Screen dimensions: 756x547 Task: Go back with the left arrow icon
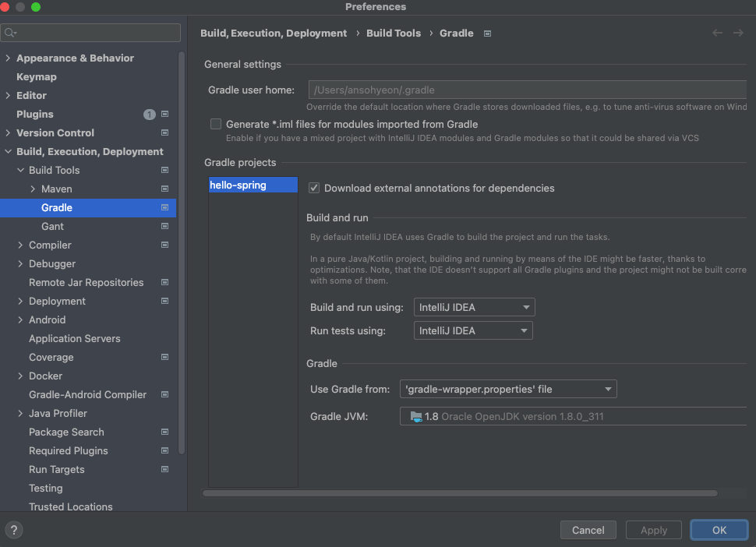(718, 33)
